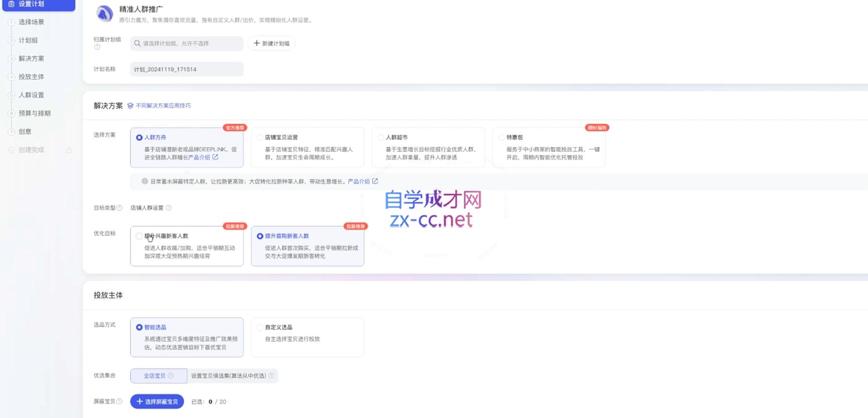Click external-link icon in 人群方舟 card
The image size is (868, 418).
click(215, 157)
